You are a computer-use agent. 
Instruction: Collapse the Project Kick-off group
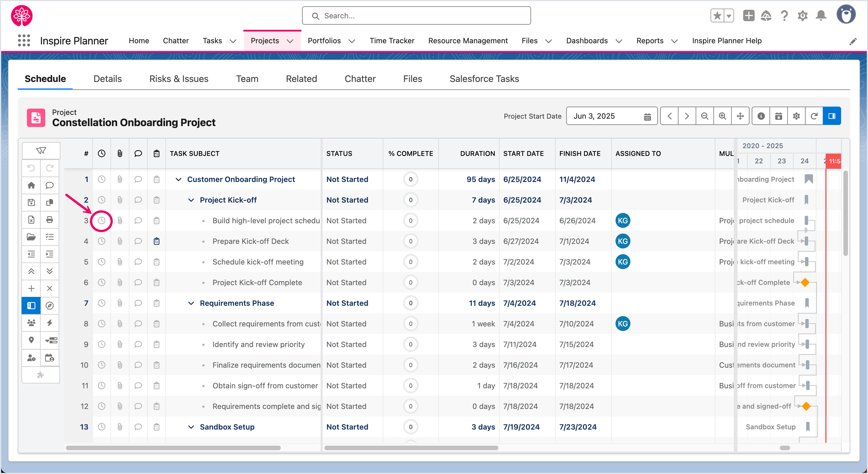191,200
